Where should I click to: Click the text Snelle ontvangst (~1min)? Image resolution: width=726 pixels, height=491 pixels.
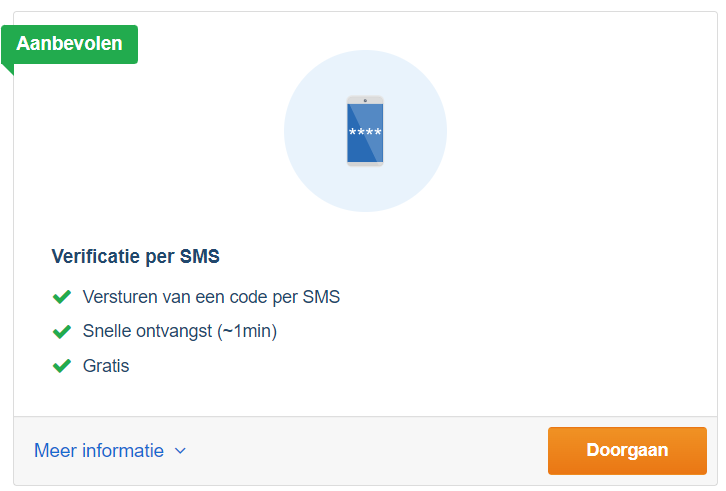180,332
